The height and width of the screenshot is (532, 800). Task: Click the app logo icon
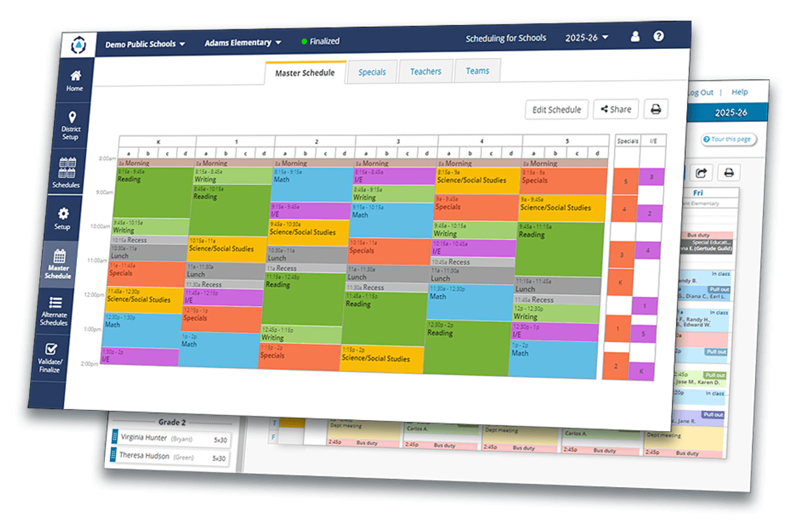[x=79, y=45]
